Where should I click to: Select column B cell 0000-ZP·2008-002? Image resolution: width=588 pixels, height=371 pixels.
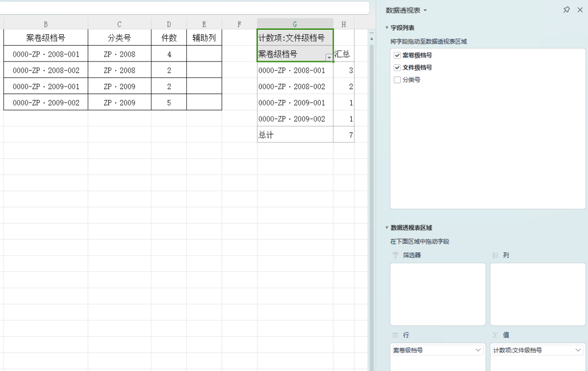(46, 70)
